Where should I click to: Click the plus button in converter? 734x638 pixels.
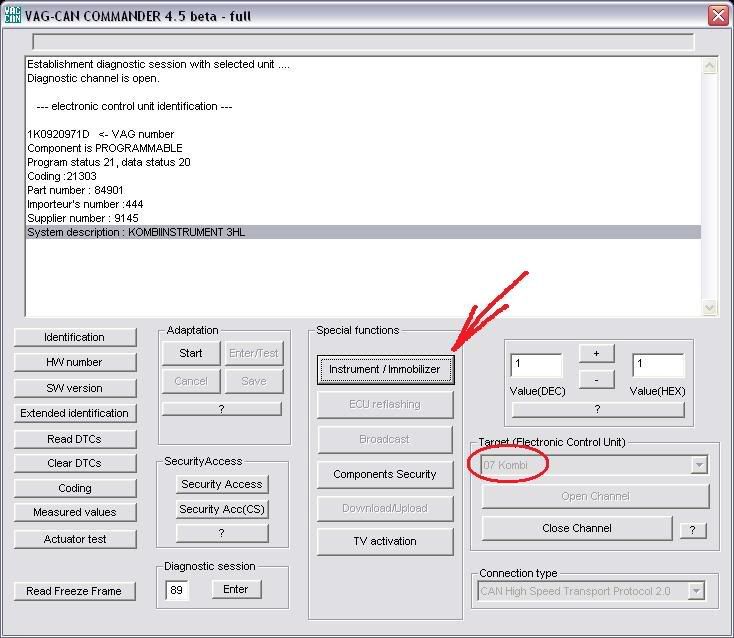(596, 354)
